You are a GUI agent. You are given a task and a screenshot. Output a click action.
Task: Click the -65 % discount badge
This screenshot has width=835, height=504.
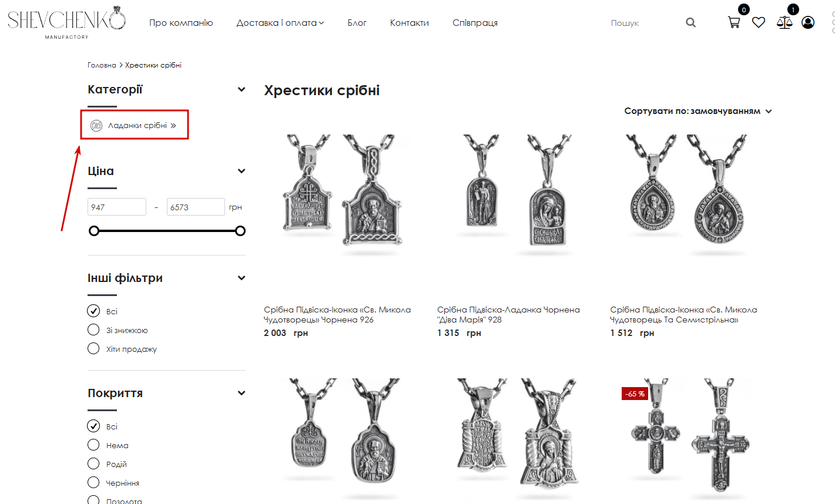[x=635, y=394]
